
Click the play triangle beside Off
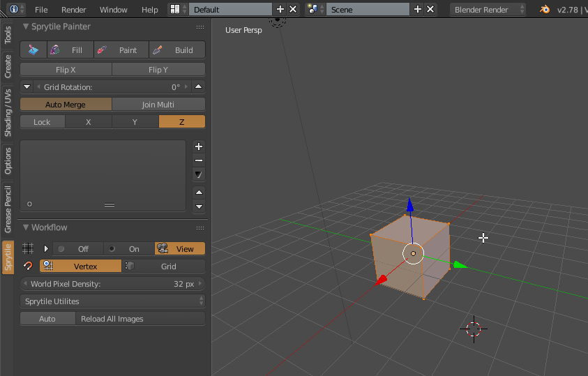(46, 248)
